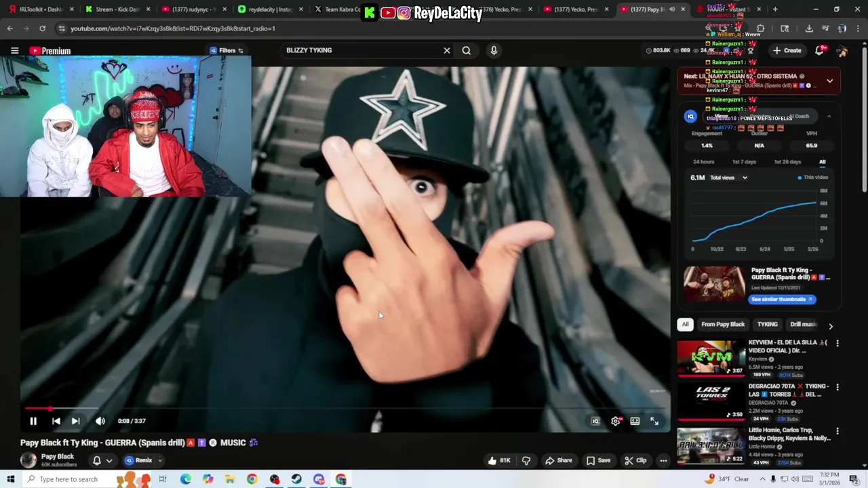This screenshot has height=488, width=868.
Task: Select the Drill music chip
Action: coord(804,324)
